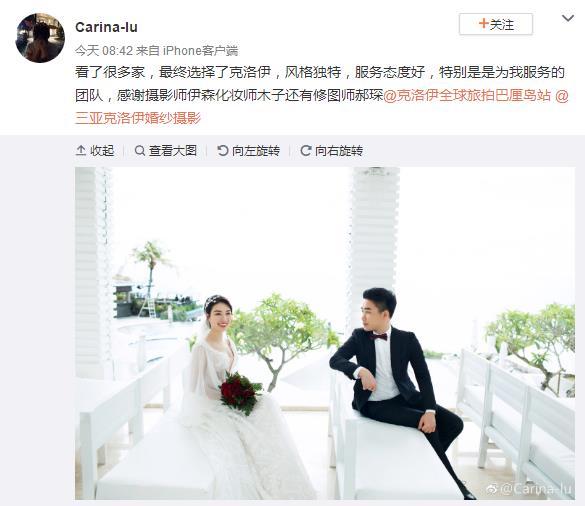
Task: Click the expanded wedding photo
Action: (x=325, y=333)
